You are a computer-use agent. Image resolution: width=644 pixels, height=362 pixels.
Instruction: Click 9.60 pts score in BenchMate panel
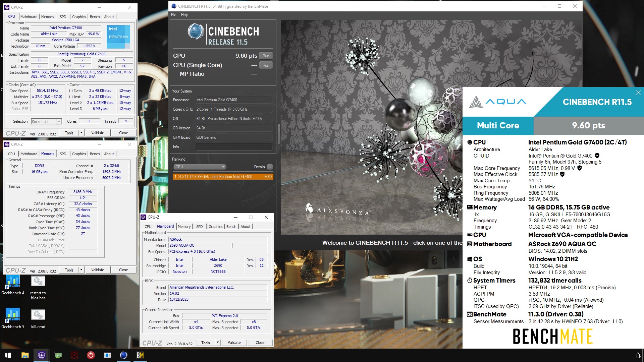point(588,126)
